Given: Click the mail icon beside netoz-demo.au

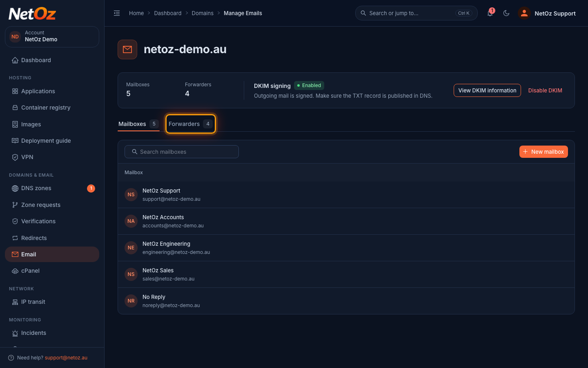Looking at the screenshot, I should click(127, 49).
